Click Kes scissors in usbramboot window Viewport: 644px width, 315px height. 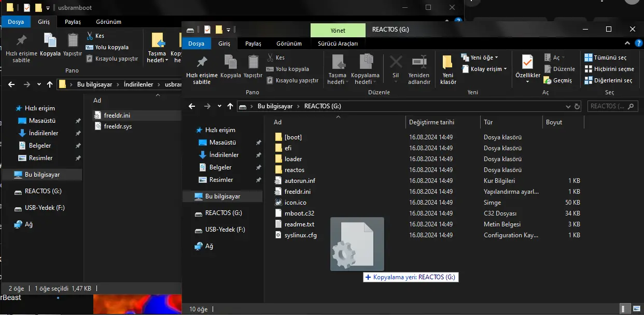(x=89, y=36)
